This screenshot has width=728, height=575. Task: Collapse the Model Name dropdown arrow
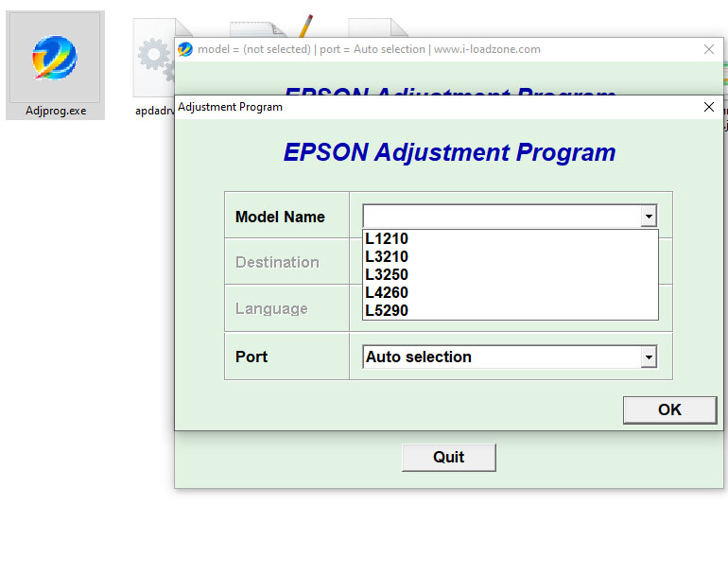[x=648, y=217]
